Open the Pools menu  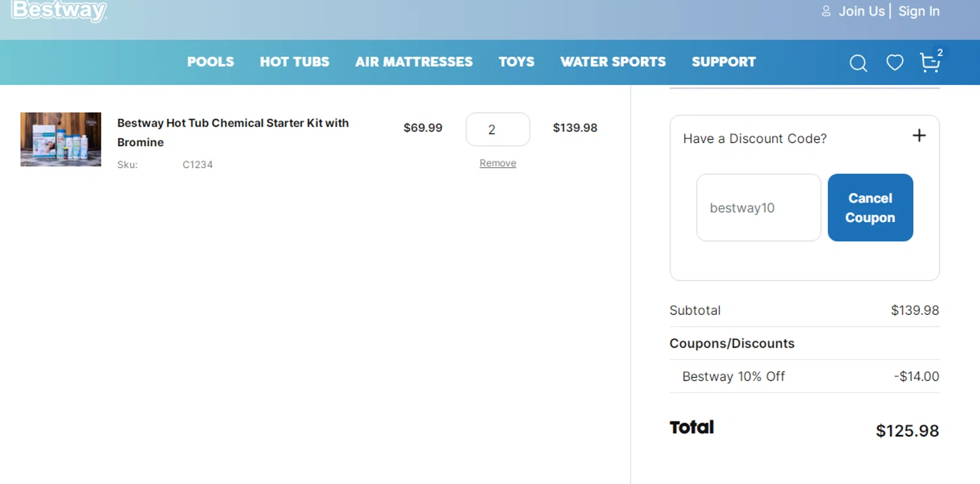pos(210,62)
